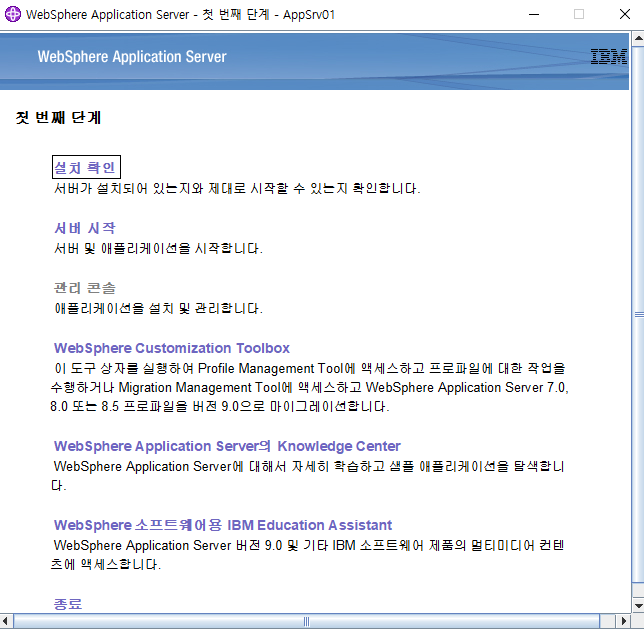Click the vertical scrollbar thumb
Viewport: 644px width, 629px height.
pos(638,314)
